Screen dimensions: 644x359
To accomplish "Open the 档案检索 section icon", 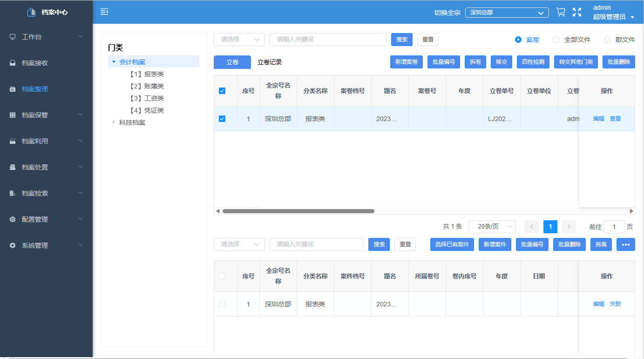I will pyautogui.click(x=12, y=193).
